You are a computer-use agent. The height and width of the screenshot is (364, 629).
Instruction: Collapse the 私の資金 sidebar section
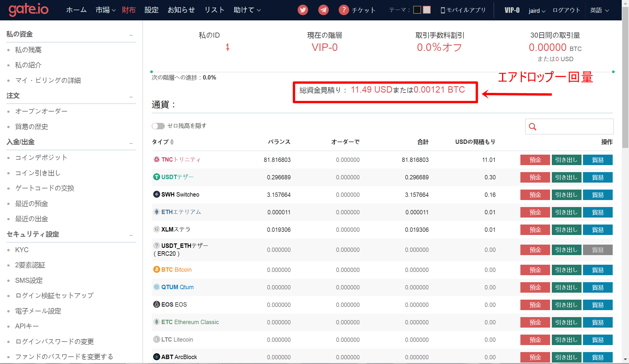pyautogui.click(x=131, y=35)
